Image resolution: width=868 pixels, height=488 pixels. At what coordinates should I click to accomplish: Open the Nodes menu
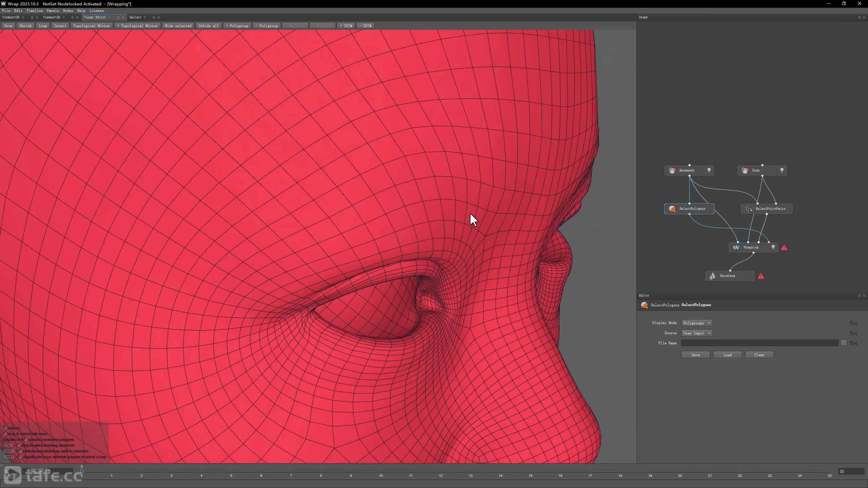pos(68,11)
